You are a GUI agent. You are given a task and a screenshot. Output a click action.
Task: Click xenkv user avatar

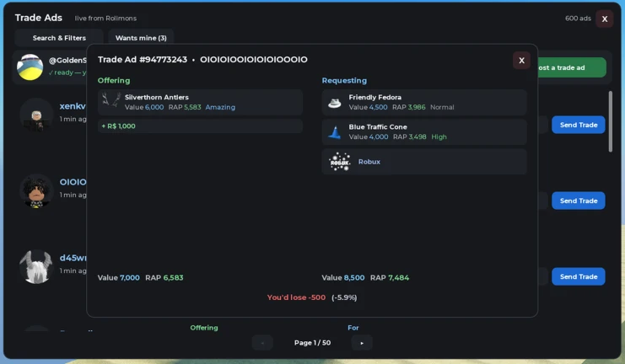click(x=36, y=115)
